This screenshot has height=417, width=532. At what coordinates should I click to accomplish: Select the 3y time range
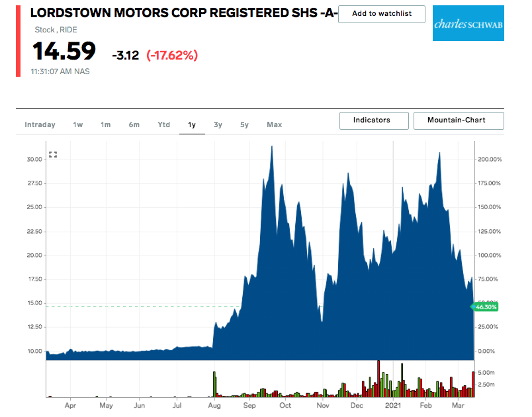click(x=218, y=124)
